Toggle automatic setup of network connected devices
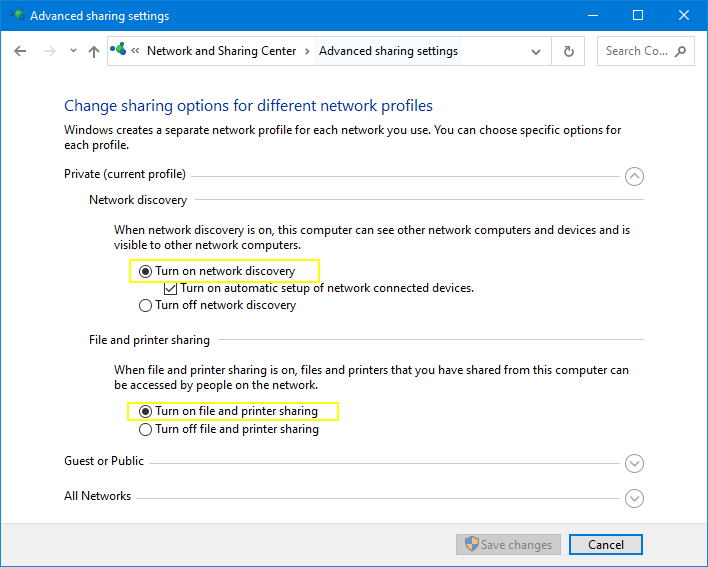Viewport: 708px width, 567px height. 171,288
